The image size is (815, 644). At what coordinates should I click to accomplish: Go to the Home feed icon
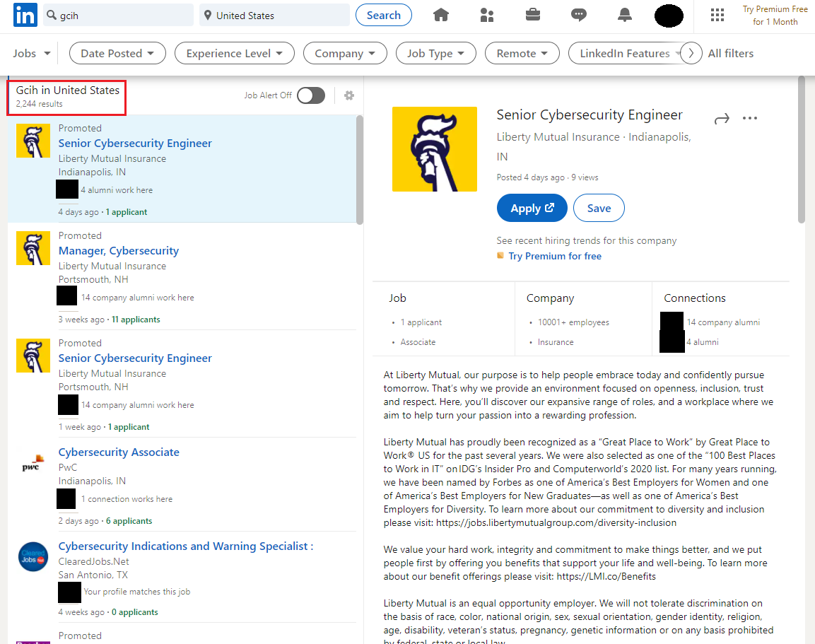point(441,15)
